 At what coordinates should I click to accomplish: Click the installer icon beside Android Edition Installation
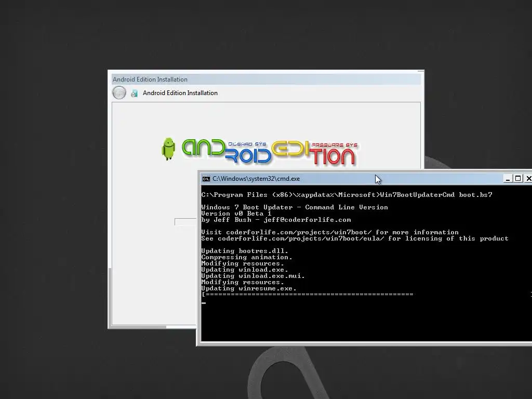pyautogui.click(x=135, y=94)
